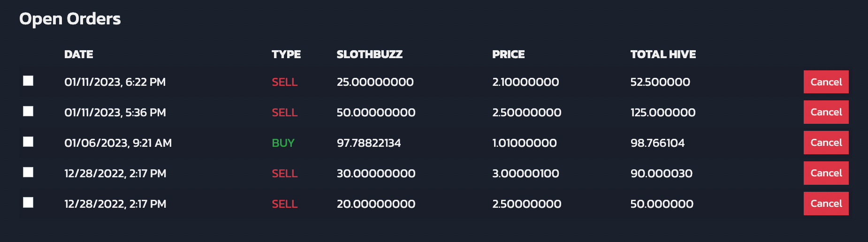Click the TYPE column header

click(x=286, y=54)
